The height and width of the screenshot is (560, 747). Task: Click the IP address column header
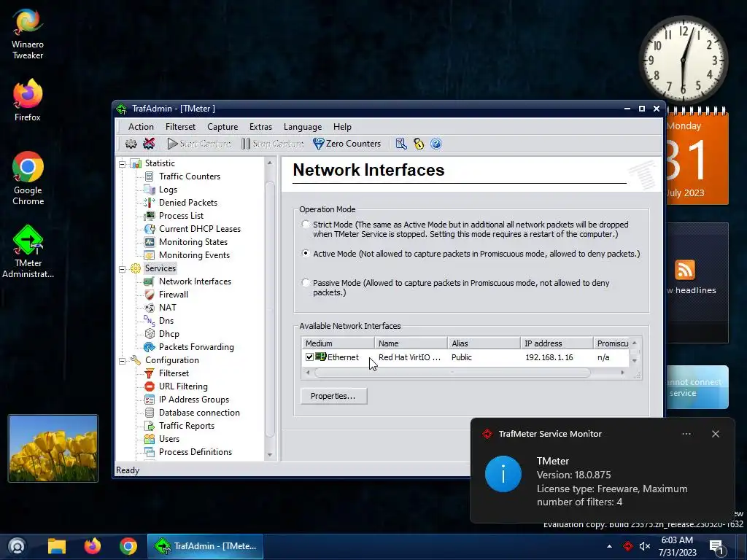coord(557,343)
